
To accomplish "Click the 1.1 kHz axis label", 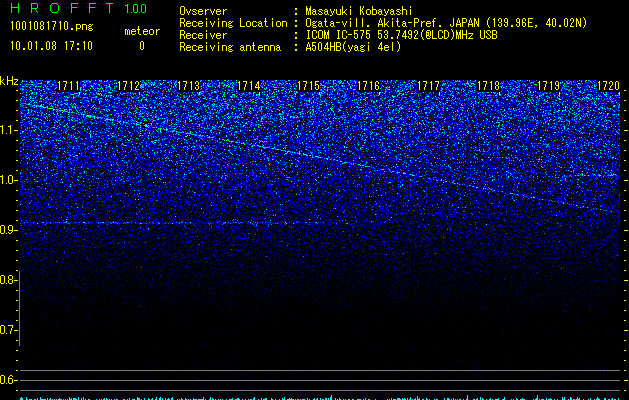I will click(x=8, y=130).
